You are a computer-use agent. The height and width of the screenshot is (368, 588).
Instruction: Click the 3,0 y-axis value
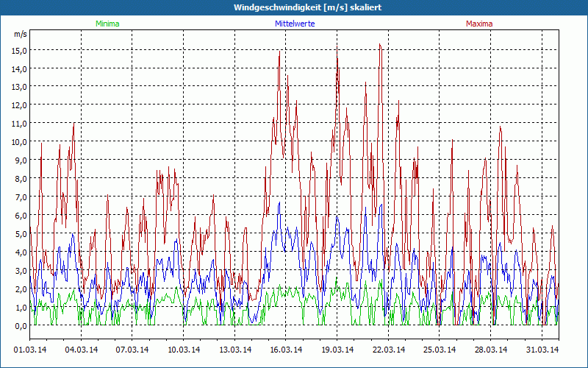pyautogui.click(x=21, y=271)
